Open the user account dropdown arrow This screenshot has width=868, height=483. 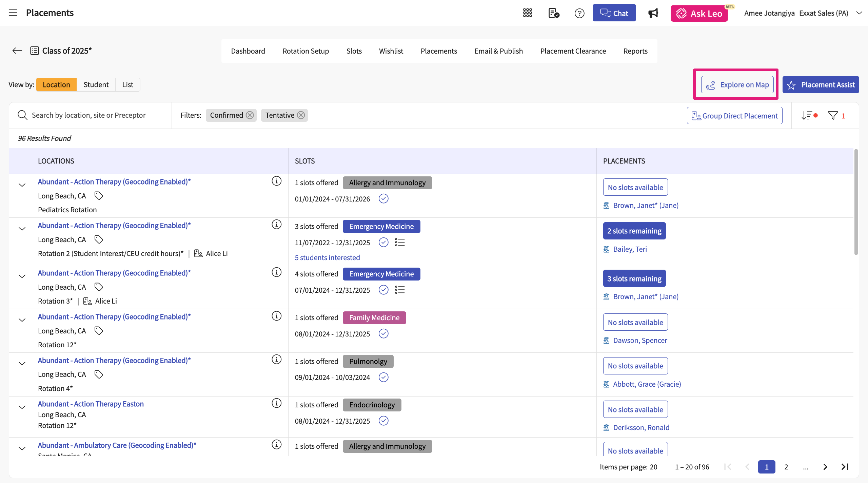point(859,13)
